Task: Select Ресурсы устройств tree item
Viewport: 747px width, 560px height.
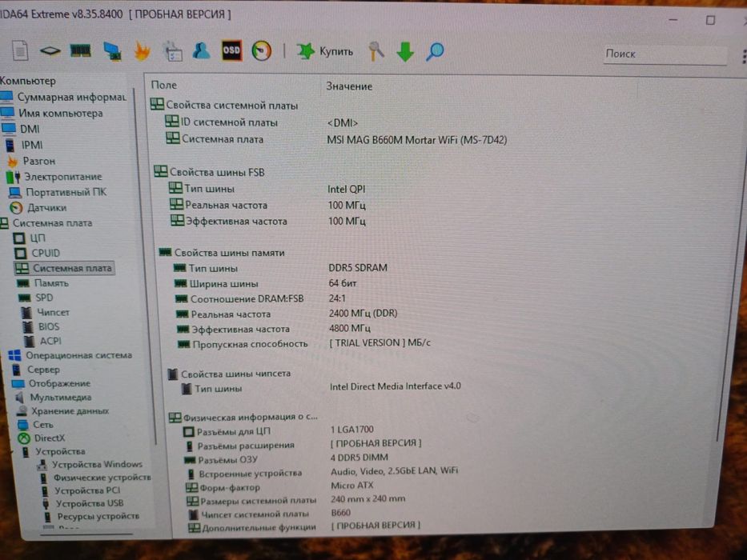Action: click(x=91, y=516)
